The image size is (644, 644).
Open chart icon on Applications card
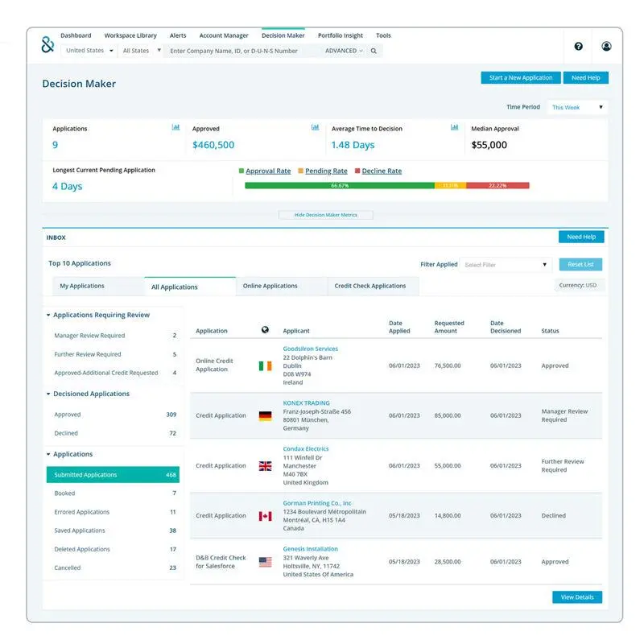175,127
